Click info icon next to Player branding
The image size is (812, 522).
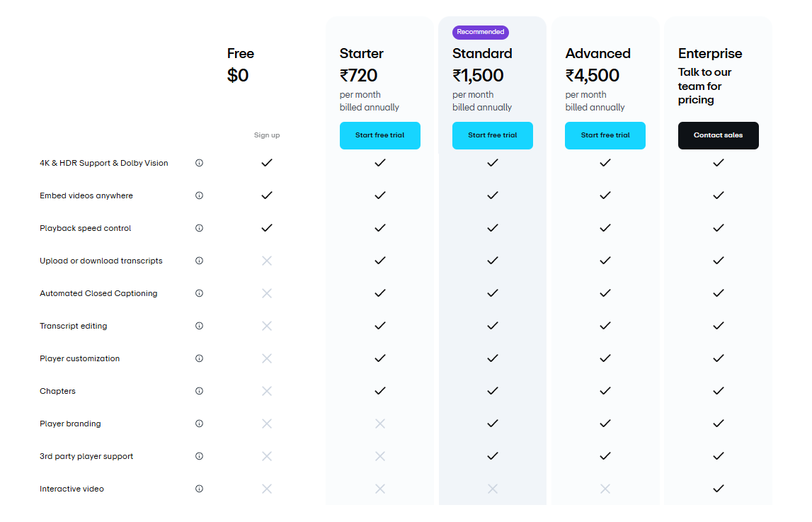[199, 424]
